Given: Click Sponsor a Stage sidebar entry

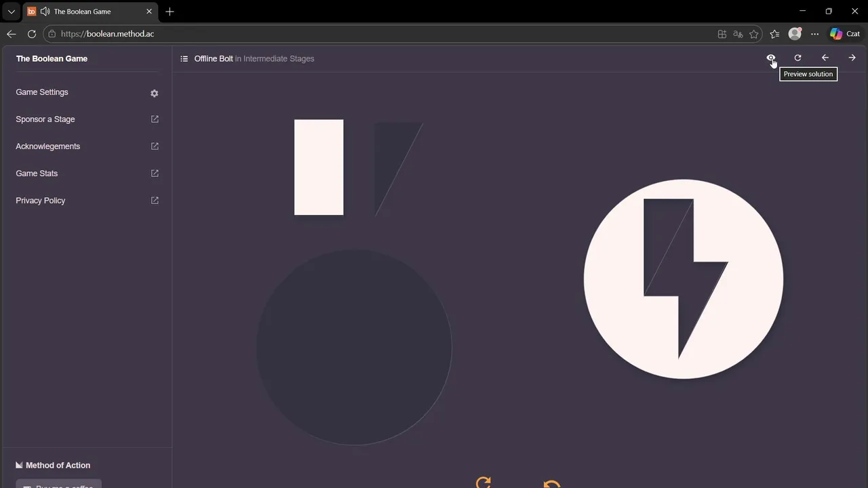Looking at the screenshot, I should (45, 119).
